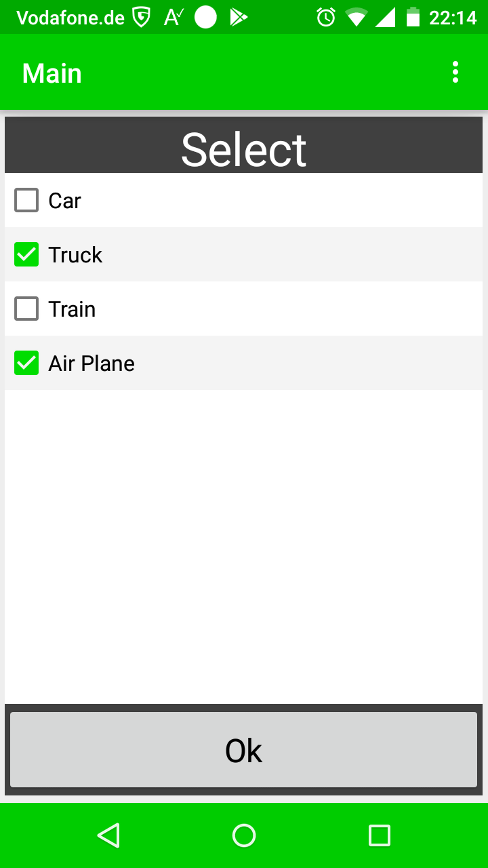
Task: Uncheck the Truck checkbox
Action: [26, 255]
